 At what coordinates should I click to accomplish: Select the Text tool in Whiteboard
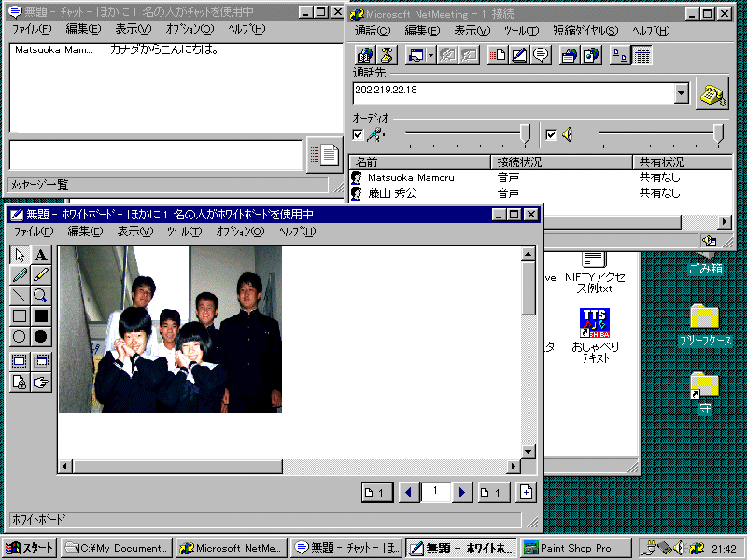point(41,255)
